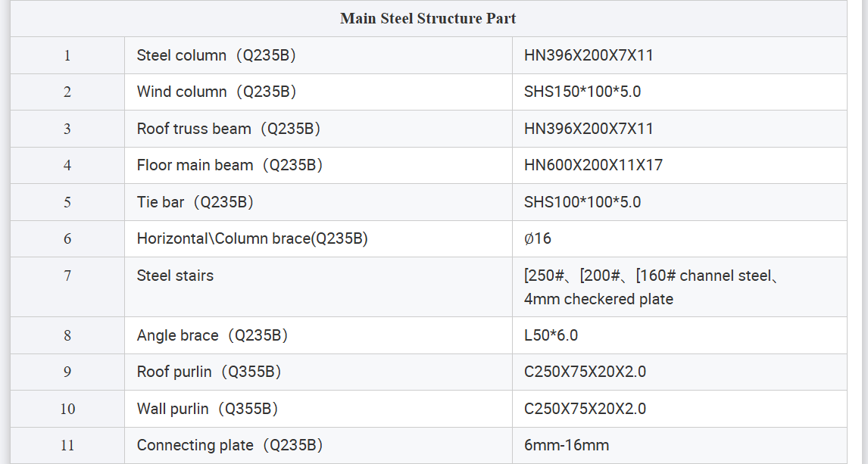The height and width of the screenshot is (464, 868).
Task: Click the first 'HN396X200X7X11' specification cell
Action: point(589,55)
